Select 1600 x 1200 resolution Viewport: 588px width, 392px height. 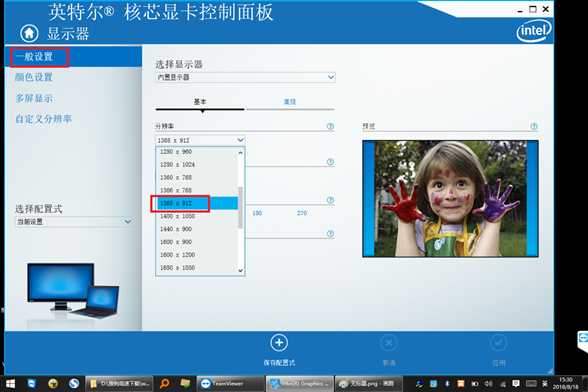[x=197, y=255]
